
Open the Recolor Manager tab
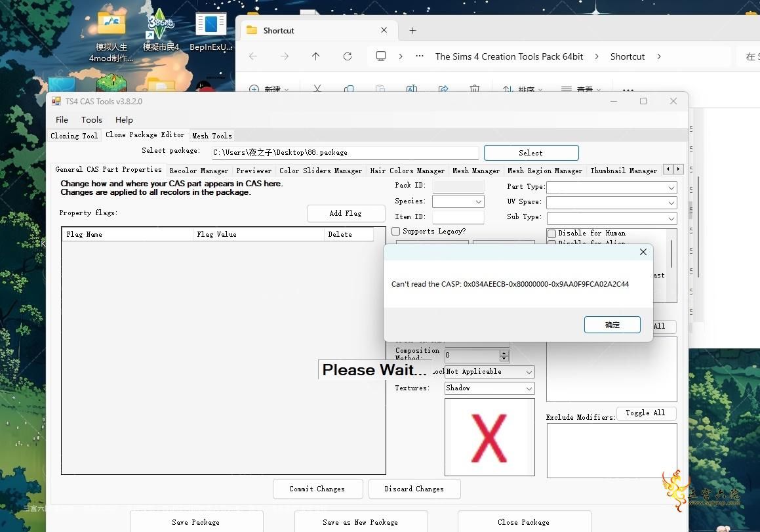click(199, 171)
